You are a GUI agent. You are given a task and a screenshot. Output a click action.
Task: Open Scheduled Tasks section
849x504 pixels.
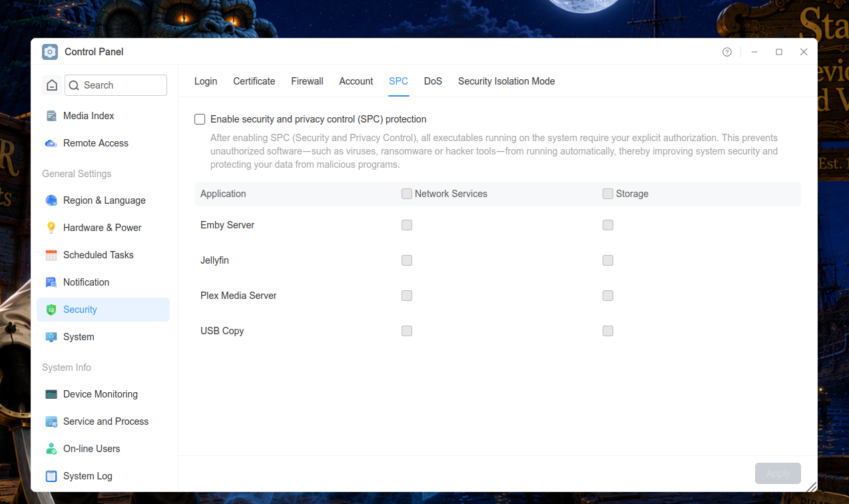pos(103,255)
